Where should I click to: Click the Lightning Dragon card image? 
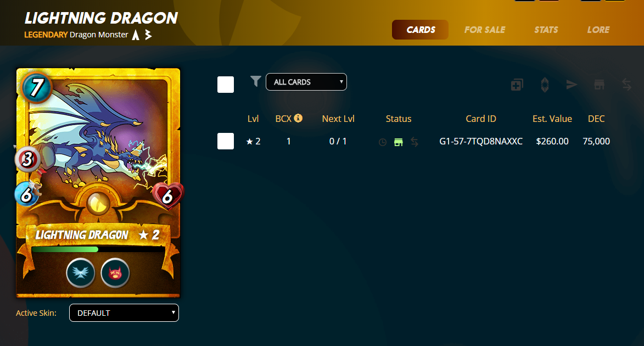(x=98, y=182)
